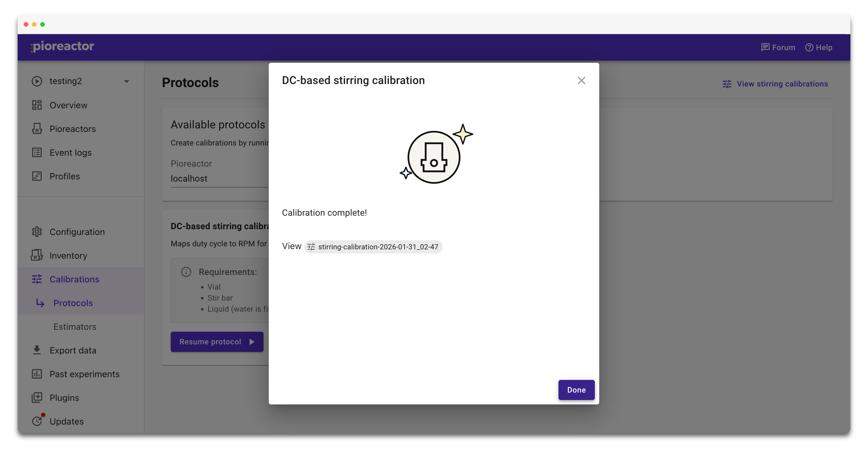Go to Past experiments page
Screen dimensions: 868x454
coord(84,374)
